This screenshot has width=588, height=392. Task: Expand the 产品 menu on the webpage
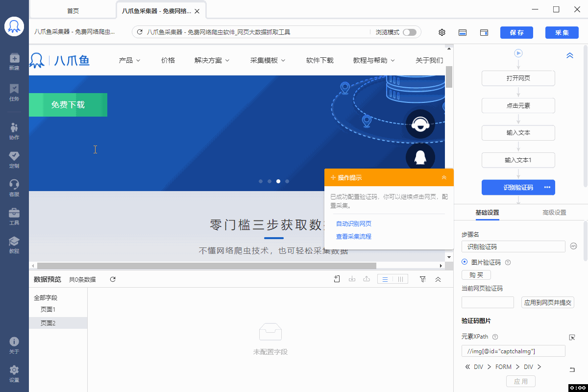[130, 60]
